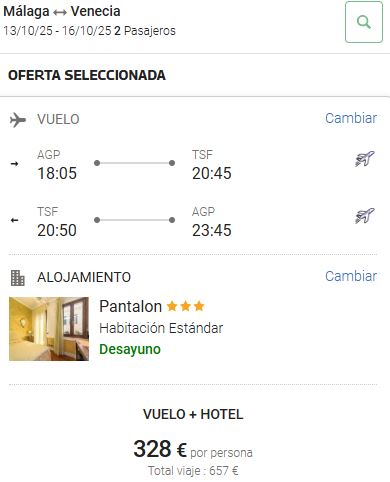The image size is (390, 482).
Task: Select the outbound 18:05 AGP departure
Action: [x=57, y=165]
